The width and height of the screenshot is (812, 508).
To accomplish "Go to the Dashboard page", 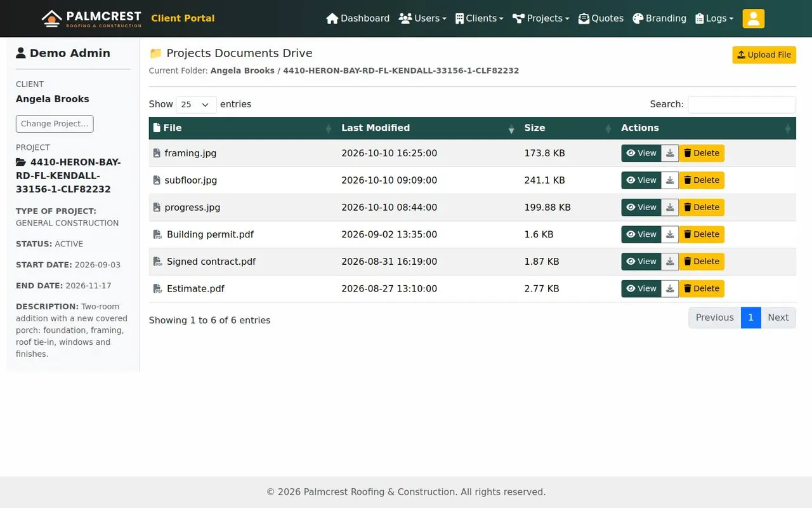I will click(x=358, y=18).
